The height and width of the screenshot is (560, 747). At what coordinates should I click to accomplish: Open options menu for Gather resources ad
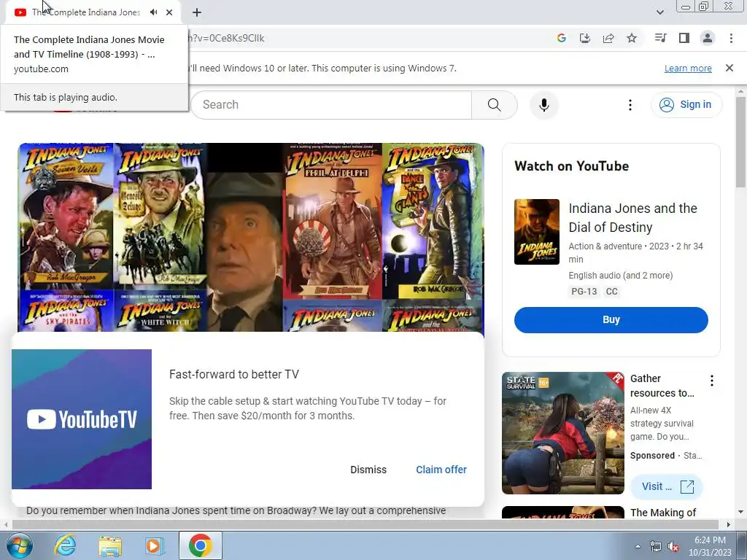(712, 381)
